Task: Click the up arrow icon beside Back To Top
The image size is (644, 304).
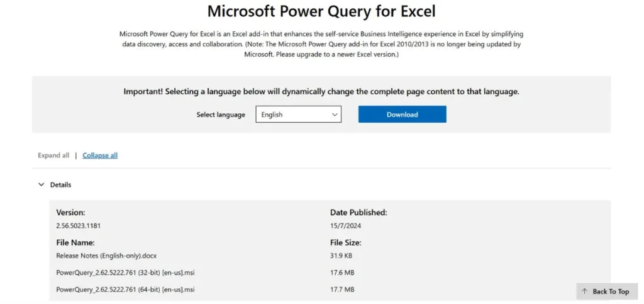Action: (584, 291)
